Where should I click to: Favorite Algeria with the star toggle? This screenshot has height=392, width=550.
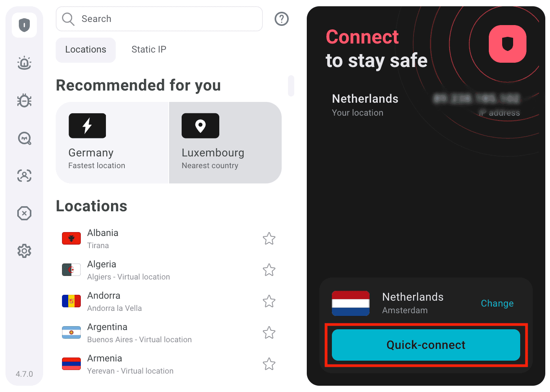[269, 270]
